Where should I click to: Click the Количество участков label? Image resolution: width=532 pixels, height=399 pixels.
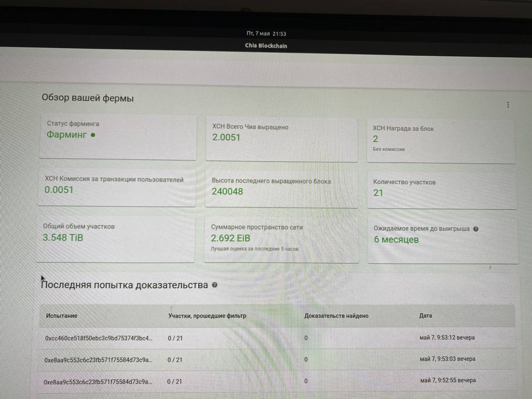point(404,182)
